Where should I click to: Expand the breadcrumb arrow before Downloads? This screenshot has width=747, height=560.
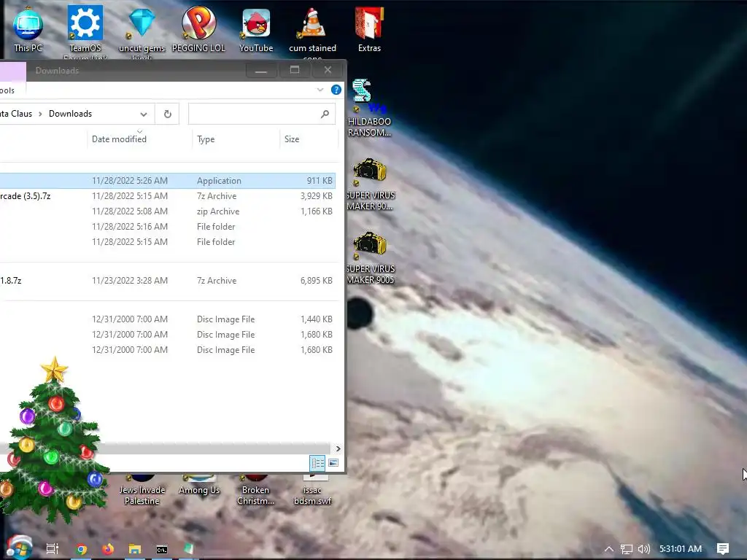40,114
